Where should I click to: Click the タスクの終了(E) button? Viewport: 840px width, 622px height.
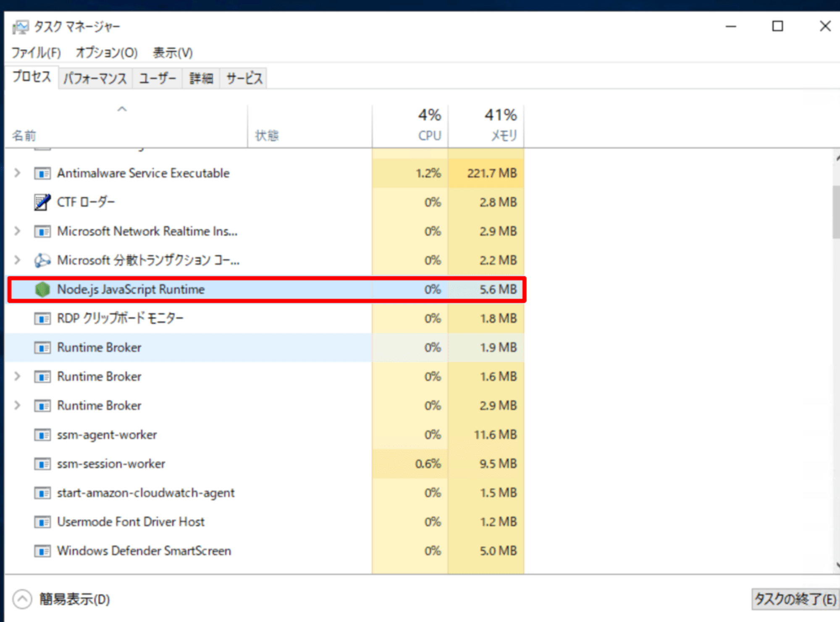click(795, 599)
